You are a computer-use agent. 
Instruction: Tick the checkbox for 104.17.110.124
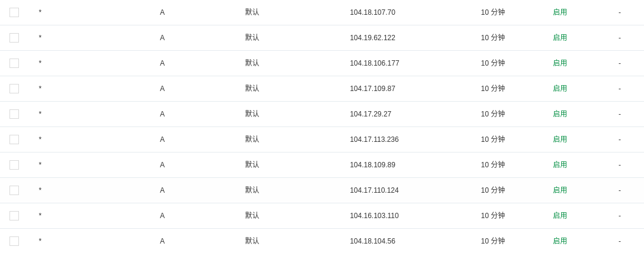14,190
